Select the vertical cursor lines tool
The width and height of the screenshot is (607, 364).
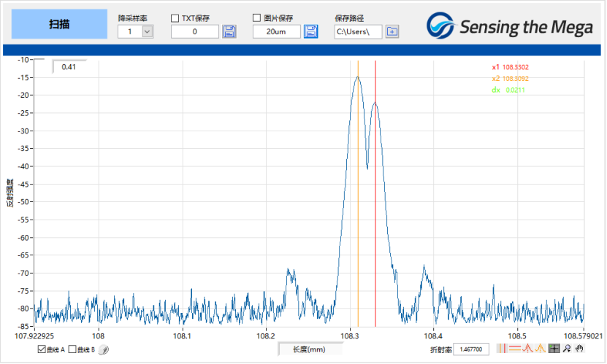click(501, 349)
